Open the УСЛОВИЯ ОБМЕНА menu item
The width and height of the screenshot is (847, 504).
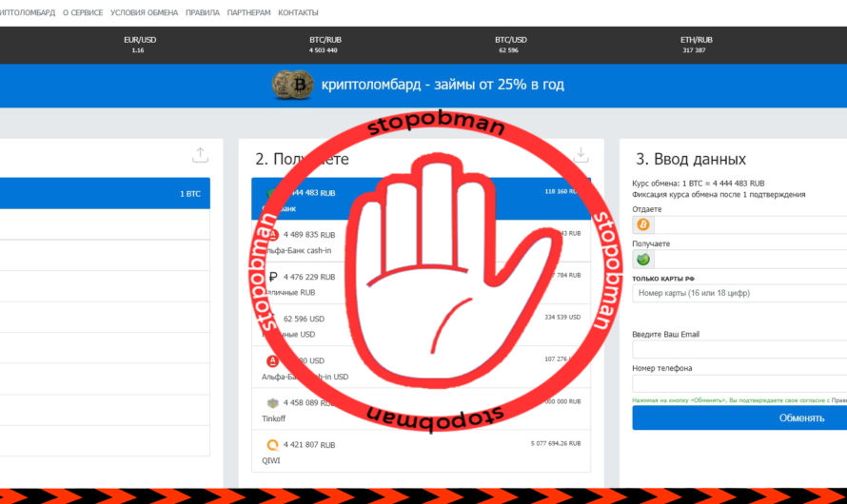pos(144,13)
